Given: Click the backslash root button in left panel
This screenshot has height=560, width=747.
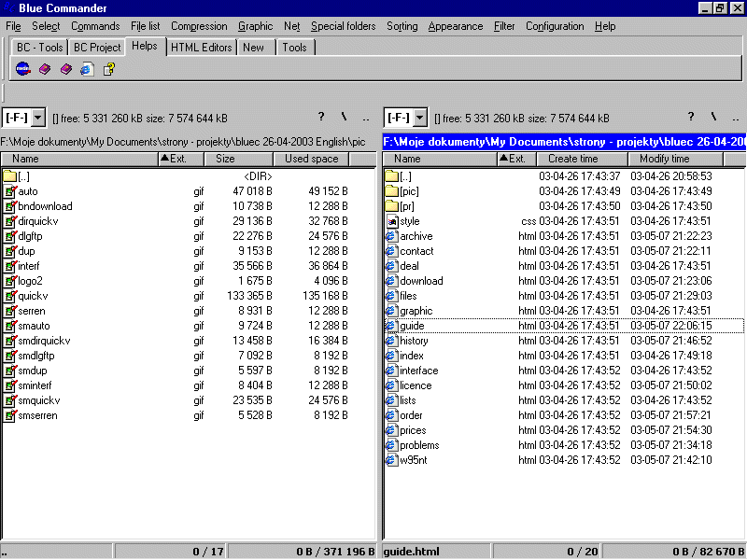Looking at the screenshot, I should [344, 117].
